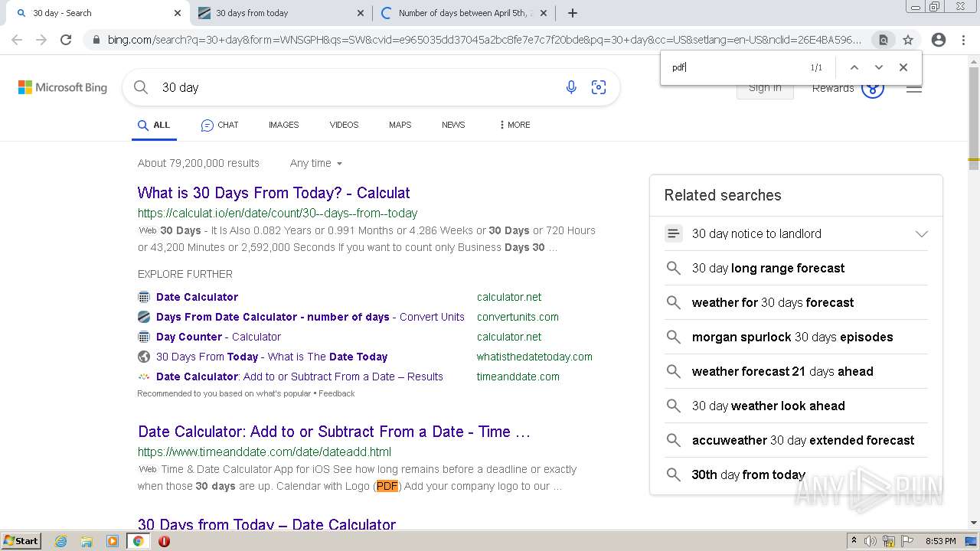Click the browser forward arrow

coord(41,40)
